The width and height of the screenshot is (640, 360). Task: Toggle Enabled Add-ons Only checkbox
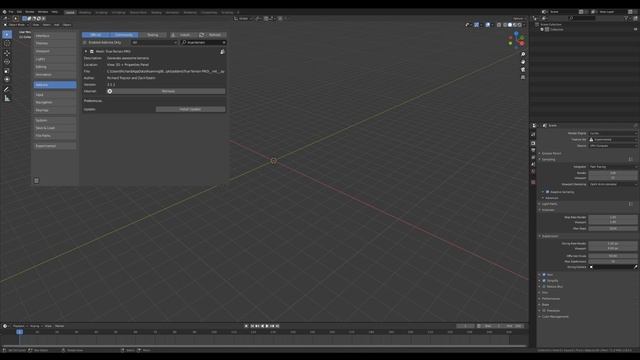pos(85,42)
